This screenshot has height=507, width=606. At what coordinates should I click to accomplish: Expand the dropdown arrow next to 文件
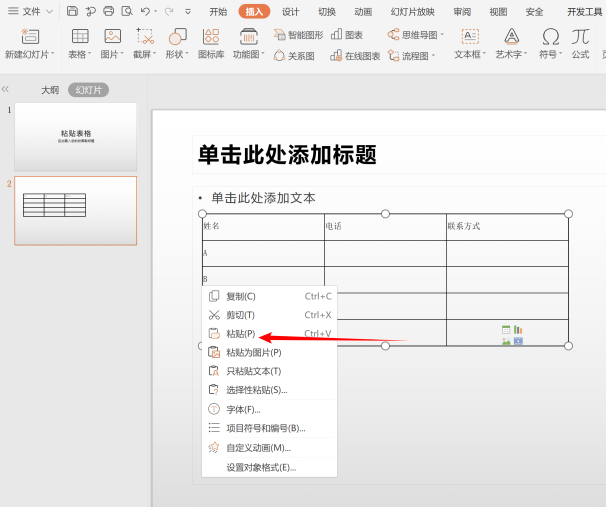coord(49,12)
